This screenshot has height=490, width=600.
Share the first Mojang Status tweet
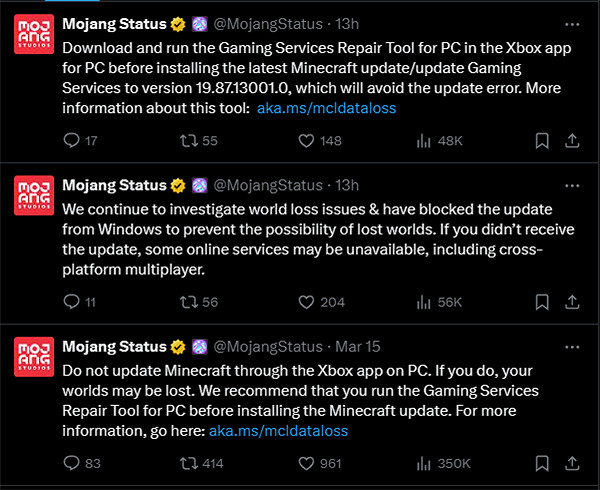[571, 140]
